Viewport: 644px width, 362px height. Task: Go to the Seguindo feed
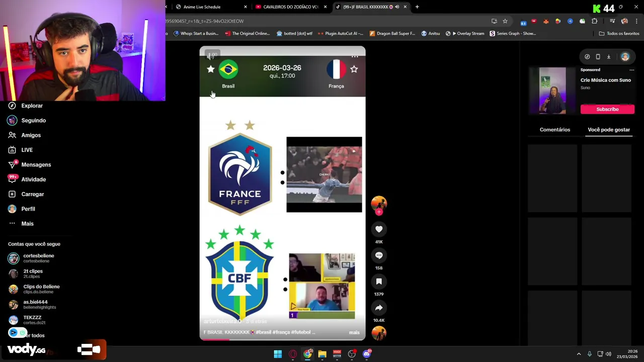27,121
